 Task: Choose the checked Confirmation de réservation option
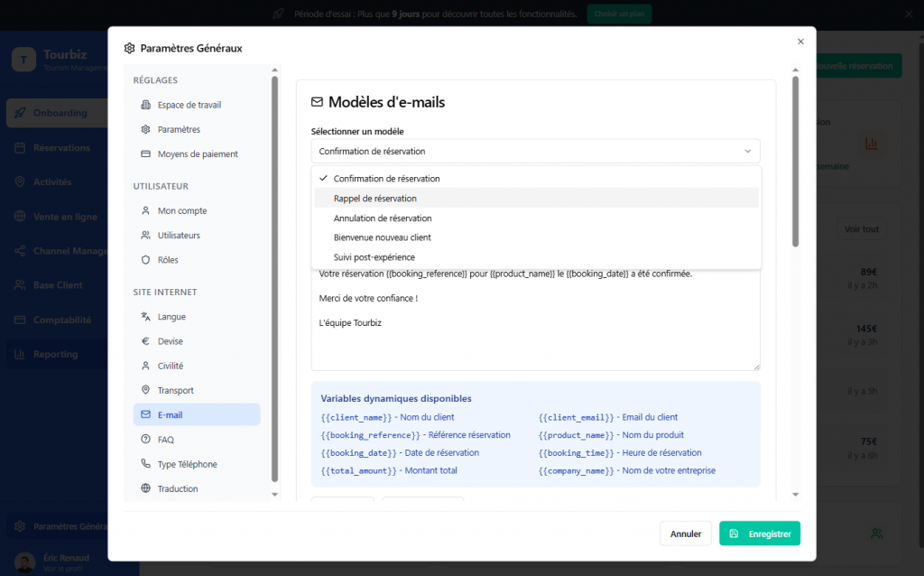(386, 179)
